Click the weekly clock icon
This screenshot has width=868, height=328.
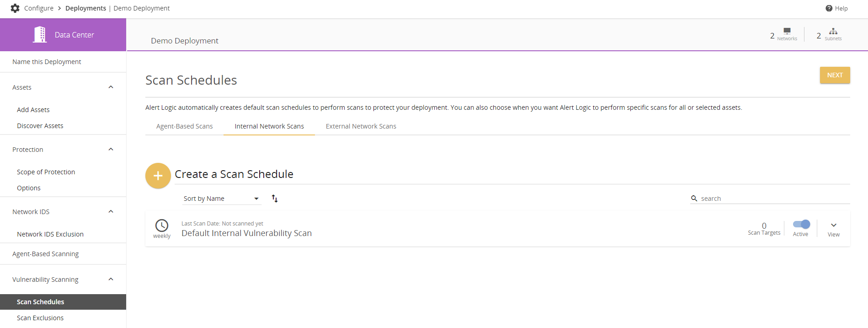pyautogui.click(x=162, y=225)
